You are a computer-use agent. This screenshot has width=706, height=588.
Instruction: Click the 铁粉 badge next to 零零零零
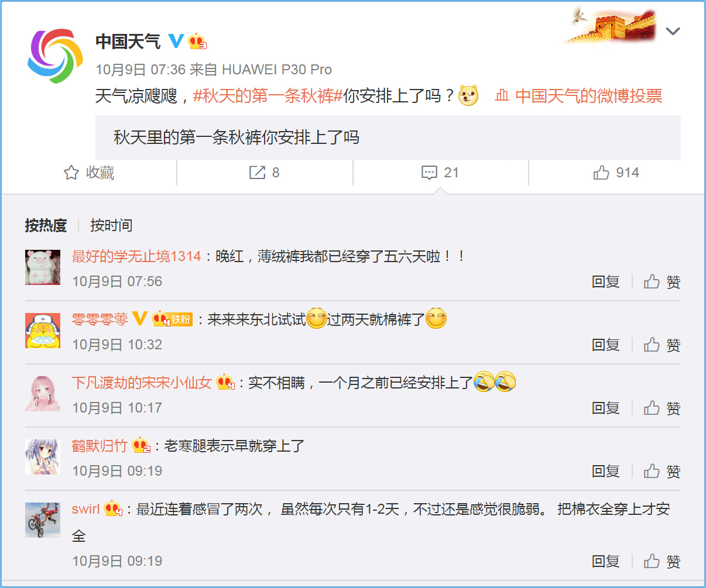(x=173, y=319)
